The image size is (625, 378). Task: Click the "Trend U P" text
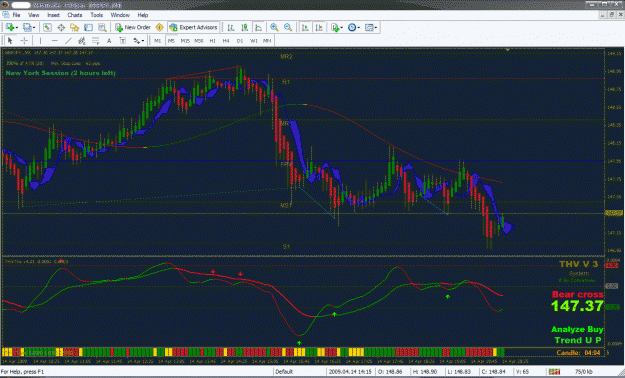point(578,340)
